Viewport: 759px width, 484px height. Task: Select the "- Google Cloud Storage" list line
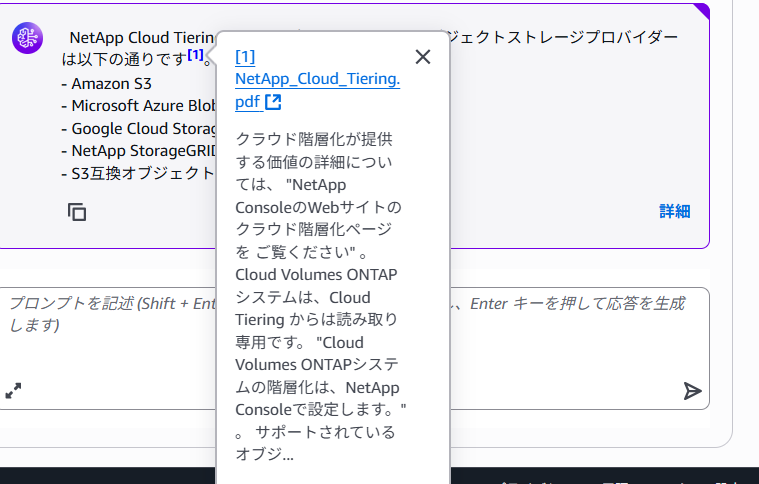coord(138,129)
